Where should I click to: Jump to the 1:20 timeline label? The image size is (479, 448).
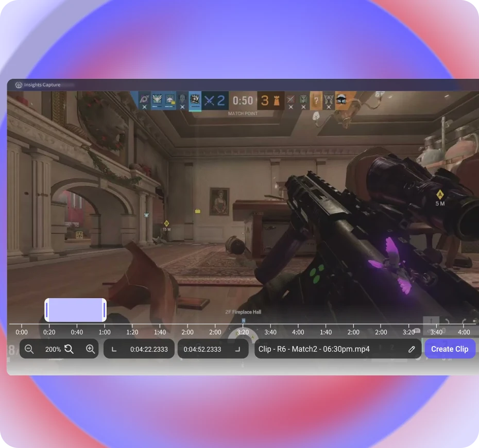[132, 332]
